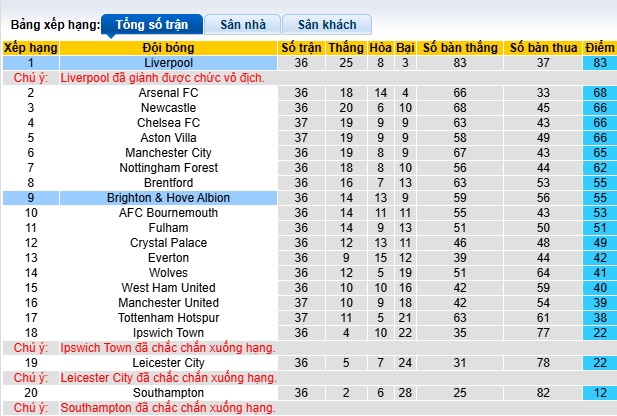
Task: Click Tottenham Hotspur team link
Action: (x=168, y=318)
